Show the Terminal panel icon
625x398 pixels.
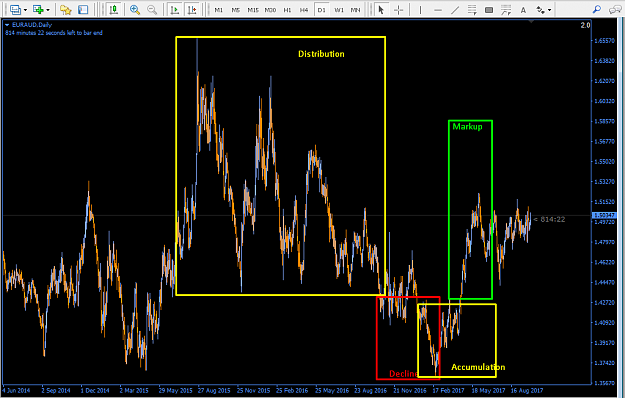click(83, 10)
